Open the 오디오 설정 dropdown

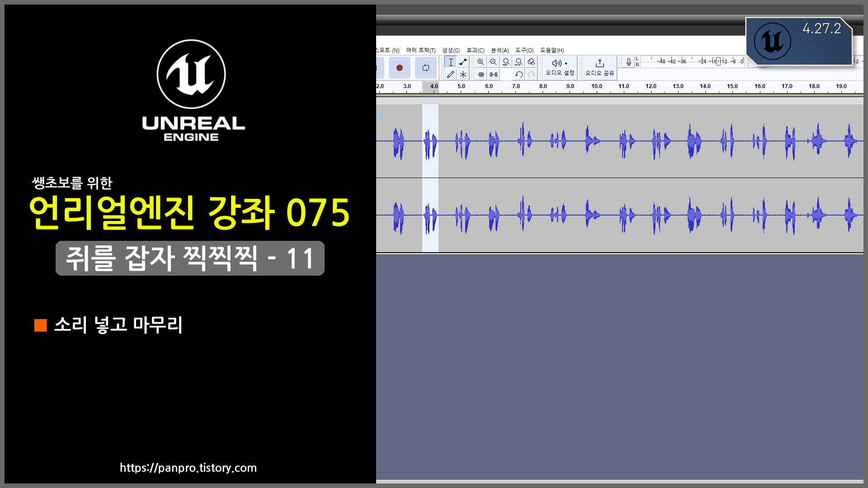[560, 67]
